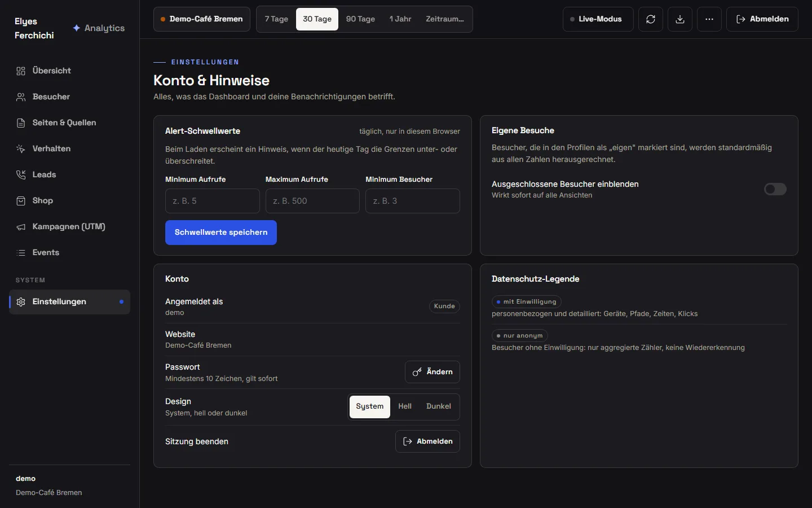Image resolution: width=812 pixels, height=508 pixels.
Task: Open Übersicht in the sidebar
Action: [70, 71]
